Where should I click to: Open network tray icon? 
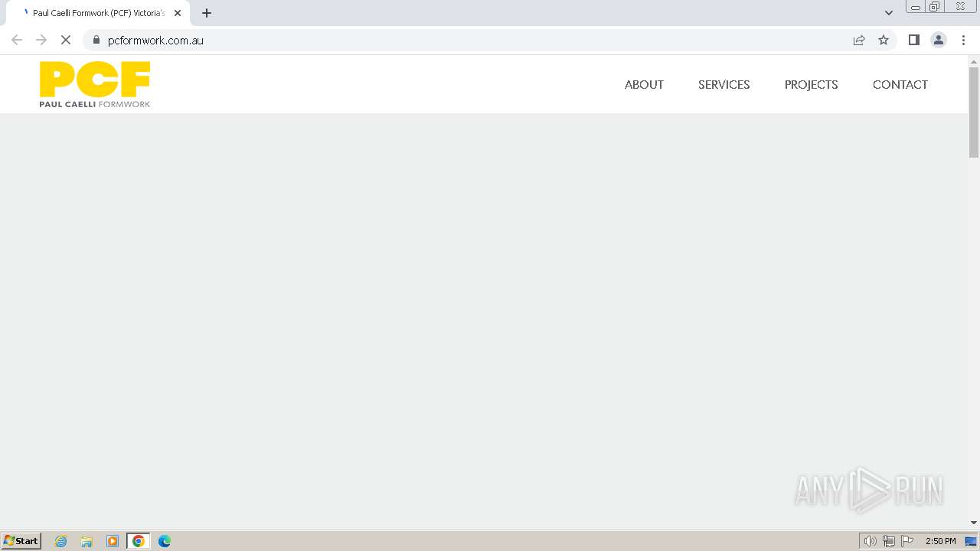(889, 541)
